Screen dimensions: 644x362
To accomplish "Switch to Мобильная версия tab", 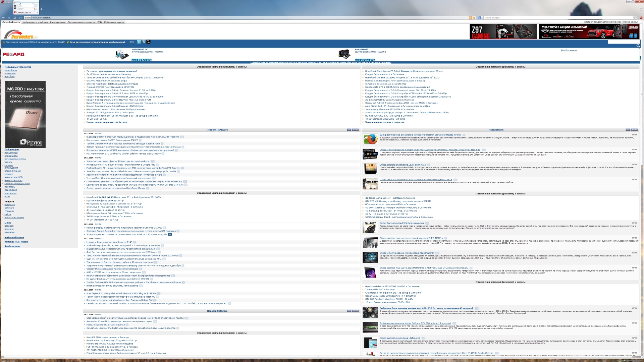I will (114, 22).
